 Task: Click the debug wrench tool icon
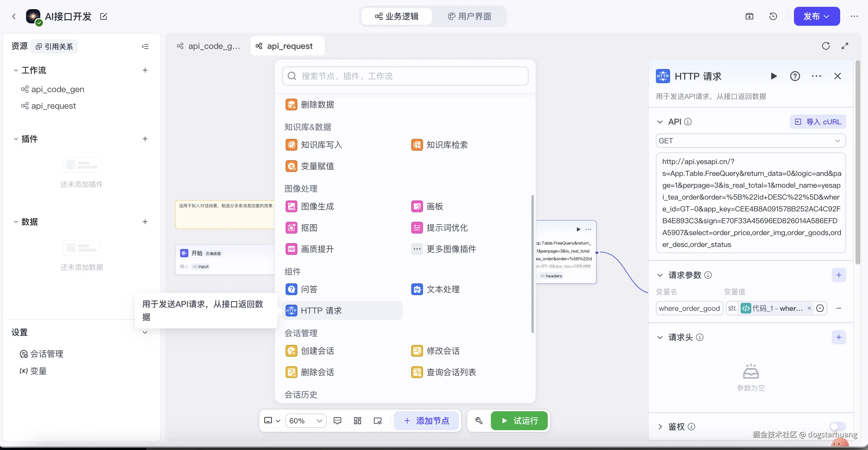(x=479, y=420)
